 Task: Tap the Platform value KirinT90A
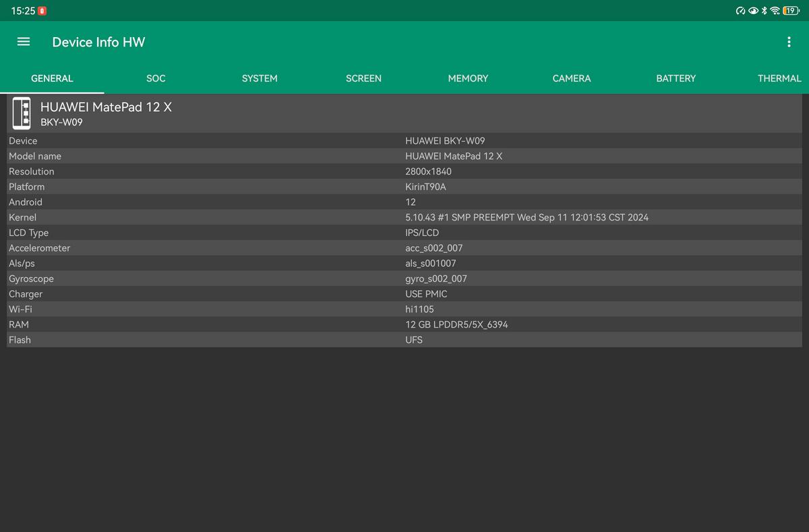point(425,187)
